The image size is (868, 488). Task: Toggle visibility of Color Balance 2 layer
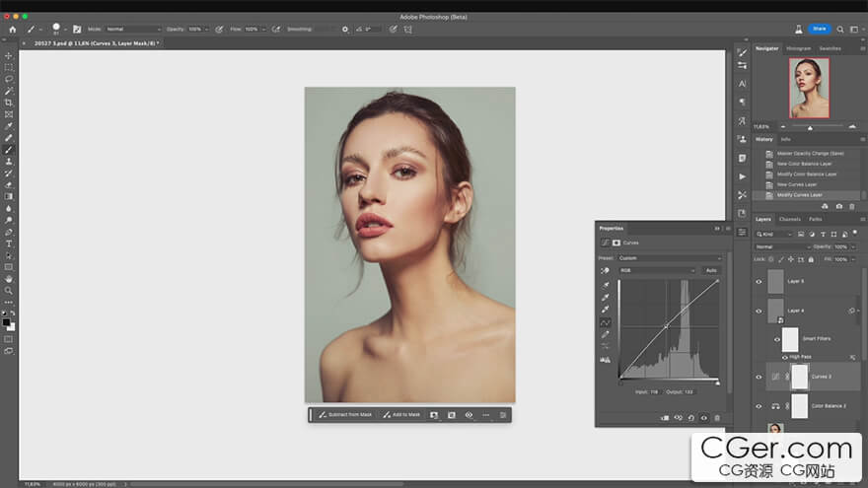pos(759,406)
